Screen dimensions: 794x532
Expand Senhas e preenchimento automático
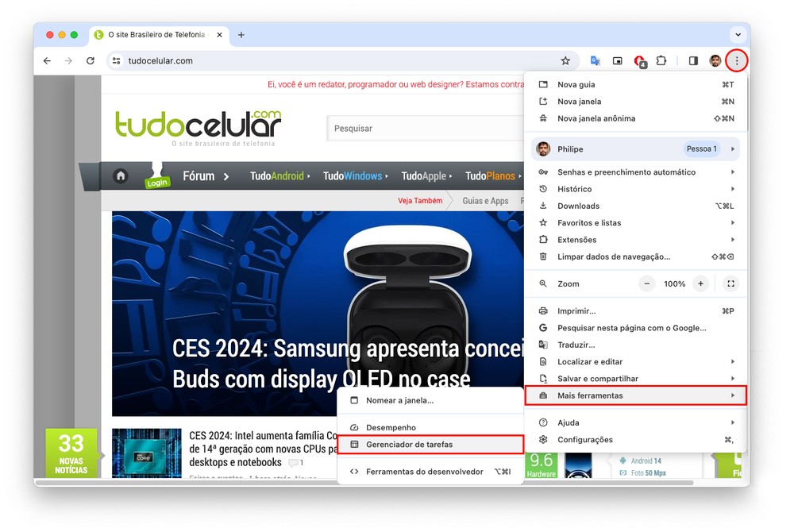pos(635,172)
